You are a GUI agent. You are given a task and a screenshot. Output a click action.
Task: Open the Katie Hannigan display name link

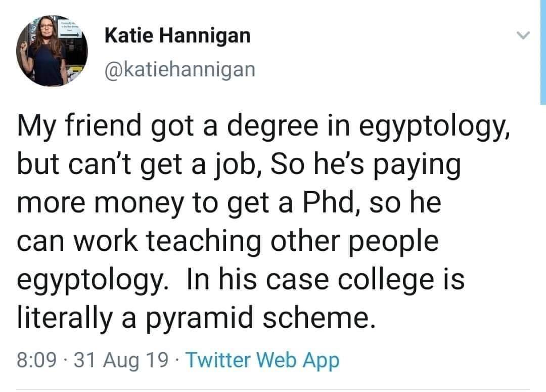pos(177,35)
